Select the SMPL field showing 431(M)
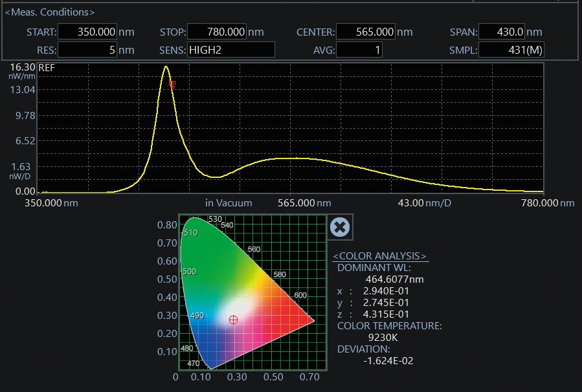582x392 pixels. (511, 50)
